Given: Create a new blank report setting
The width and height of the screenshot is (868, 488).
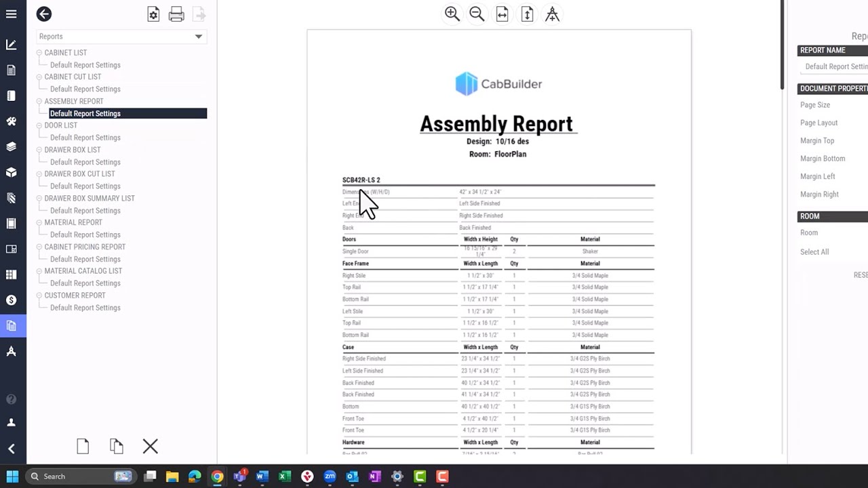Looking at the screenshot, I should point(83,446).
